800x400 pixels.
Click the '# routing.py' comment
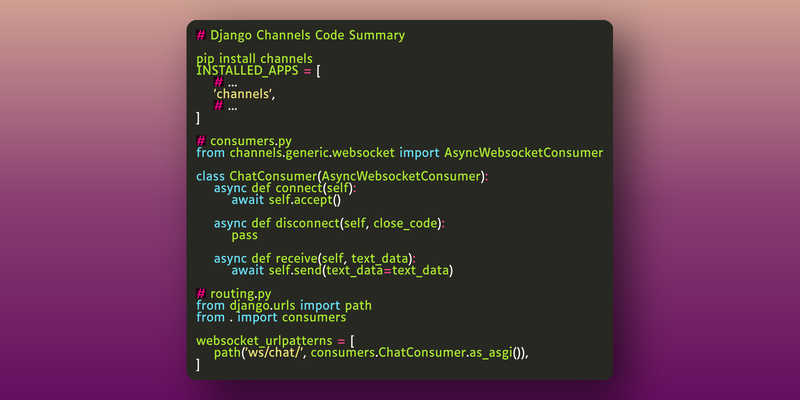pos(234,294)
